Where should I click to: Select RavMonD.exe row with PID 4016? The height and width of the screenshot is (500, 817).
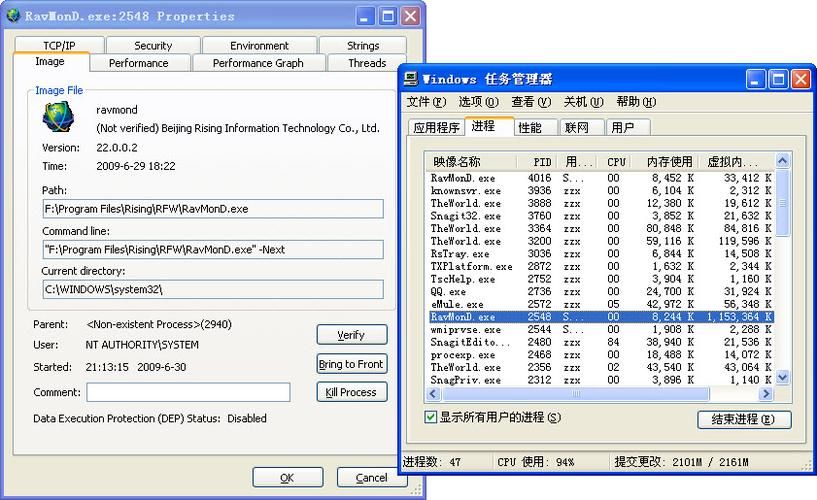601,178
